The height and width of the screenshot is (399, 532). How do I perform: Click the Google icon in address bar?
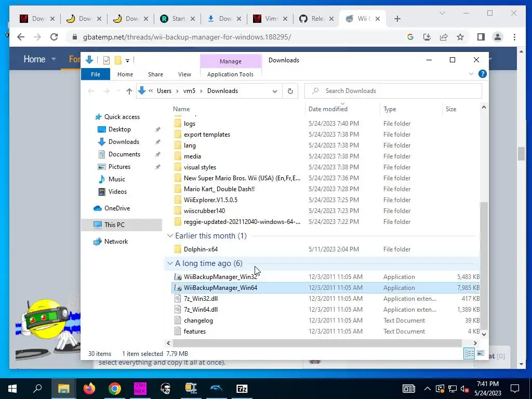point(410,37)
